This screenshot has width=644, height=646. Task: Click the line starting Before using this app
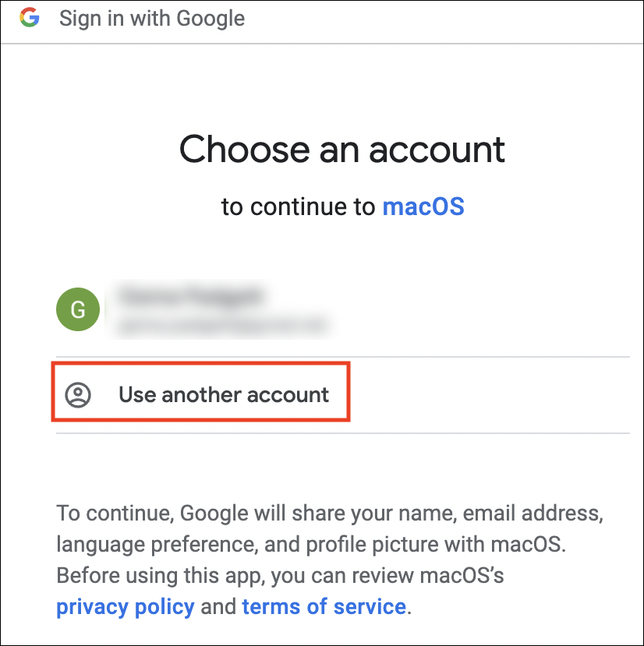[x=280, y=575]
